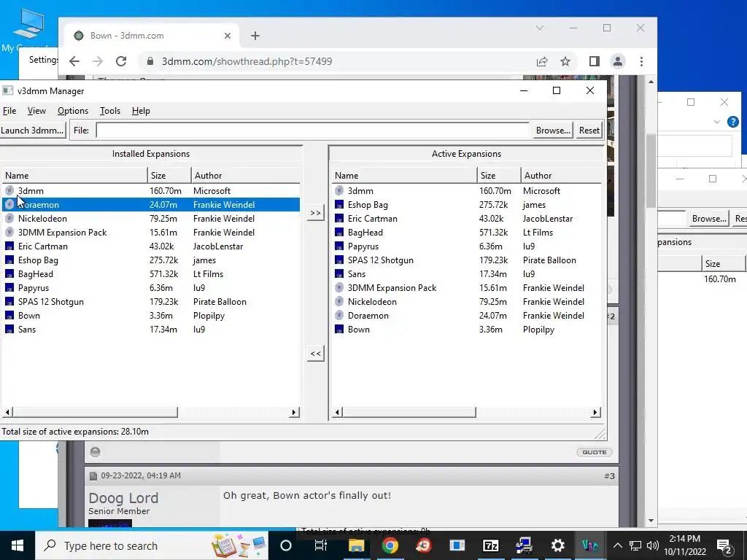Click the Doog Lord username in forum
This screenshot has width=747, height=560.
point(123,498)
